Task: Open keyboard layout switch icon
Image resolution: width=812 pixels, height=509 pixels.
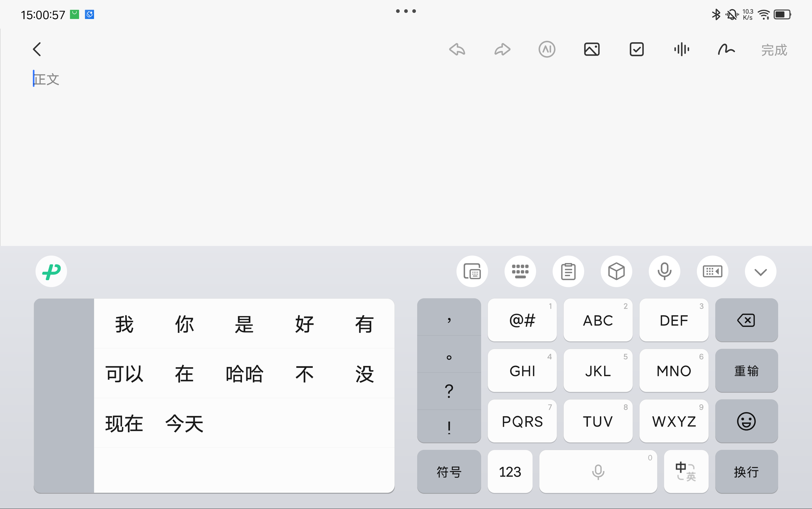Action: [520, 272]
